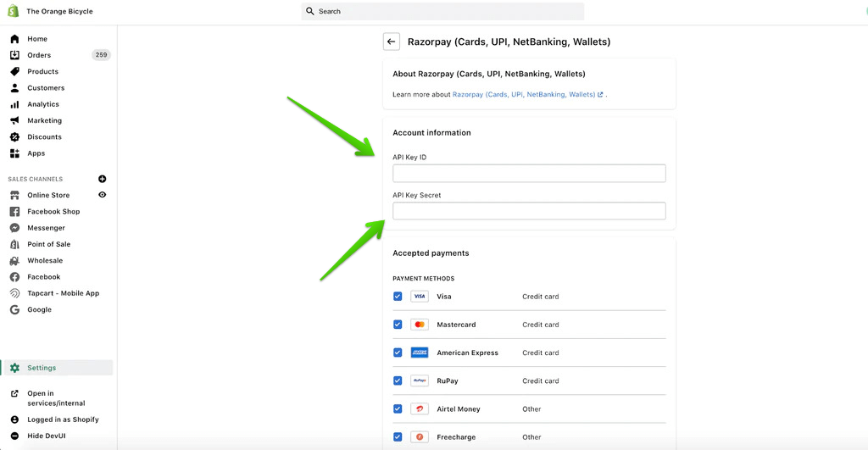Image resolution: width=868 pixels, height=450 pixels.
Task: Go to Orders in sidebar
Action: coord(39,55)
